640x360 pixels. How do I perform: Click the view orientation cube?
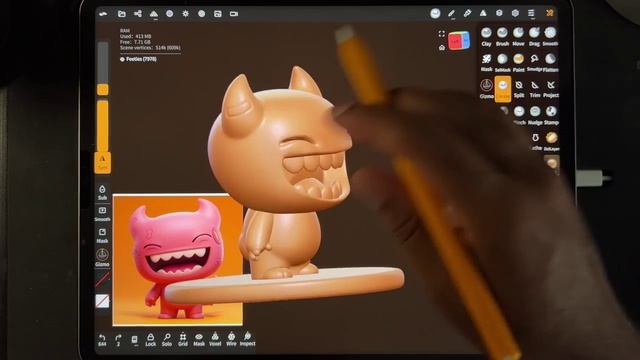(459, 40)
